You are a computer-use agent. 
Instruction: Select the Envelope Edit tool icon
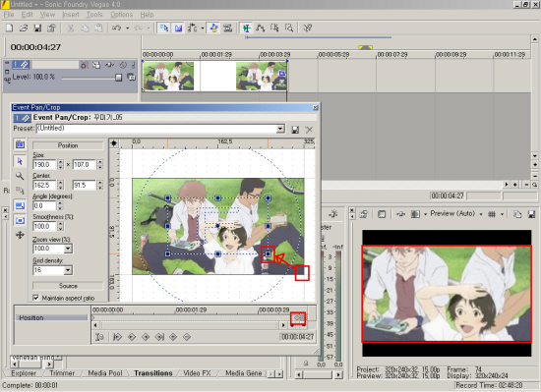[x=261, y=28]
